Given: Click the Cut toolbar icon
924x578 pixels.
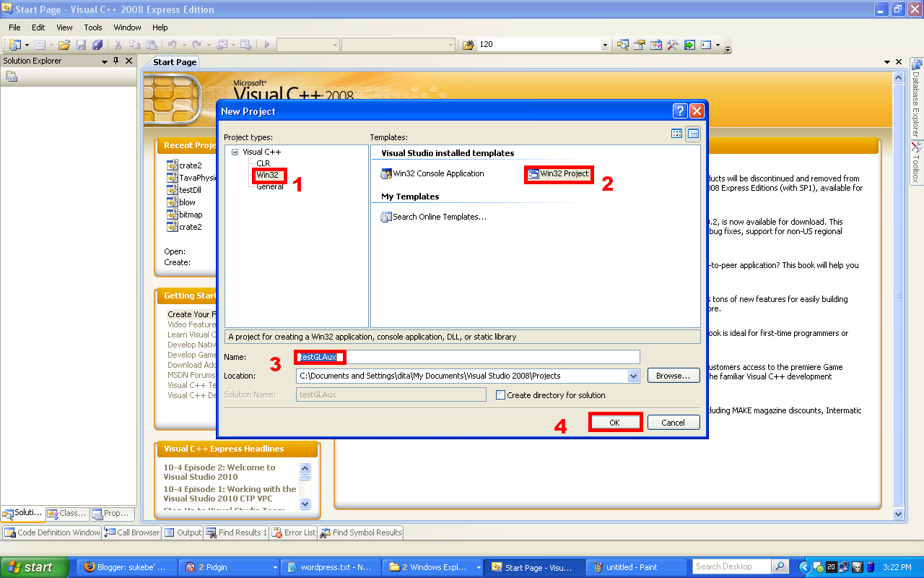Looking at the screenshot, I should click(118, 45).
